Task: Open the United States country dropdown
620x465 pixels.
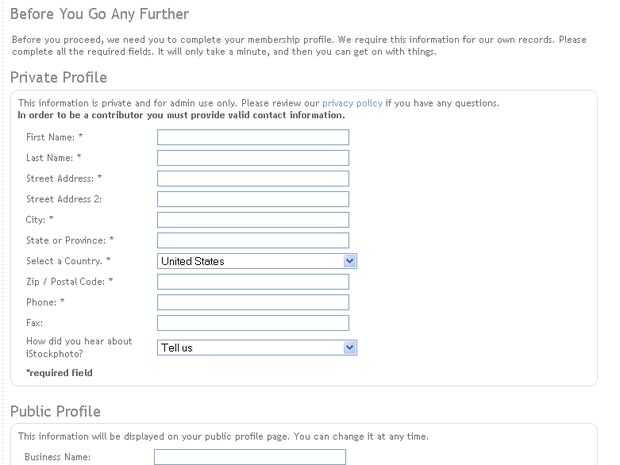Action: (257, 261)
